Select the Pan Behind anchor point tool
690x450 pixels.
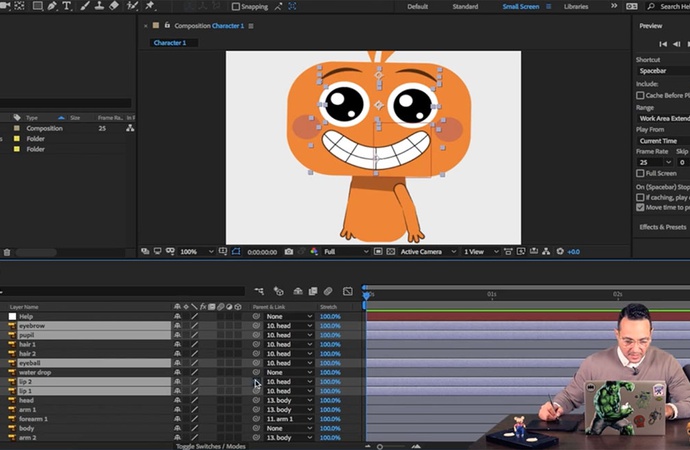click(19, 6)
